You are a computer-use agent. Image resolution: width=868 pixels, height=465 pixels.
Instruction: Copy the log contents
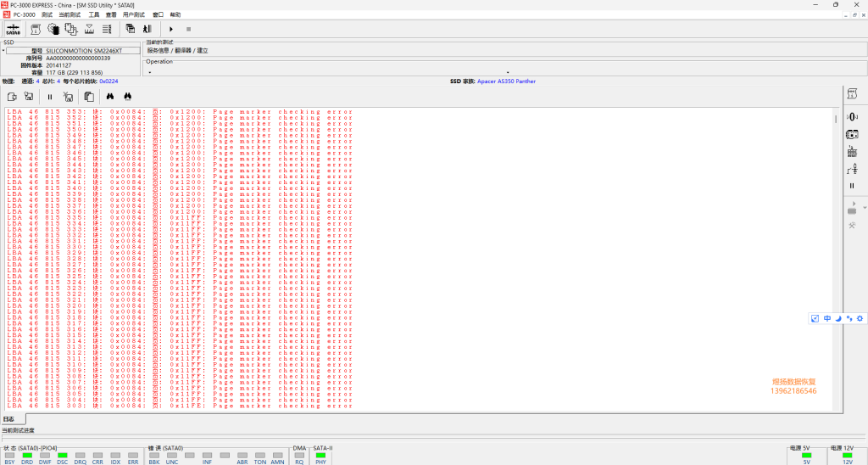pos(88,97)
